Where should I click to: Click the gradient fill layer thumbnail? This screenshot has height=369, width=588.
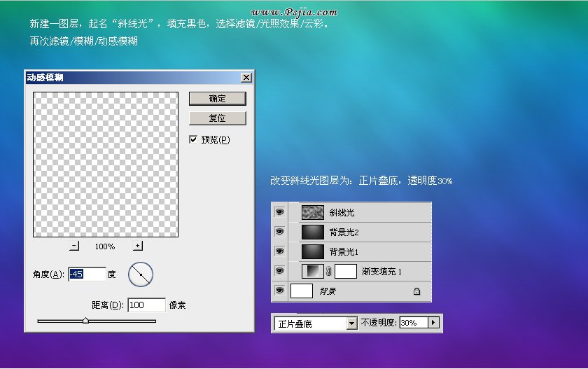click(x=312, y=271)
